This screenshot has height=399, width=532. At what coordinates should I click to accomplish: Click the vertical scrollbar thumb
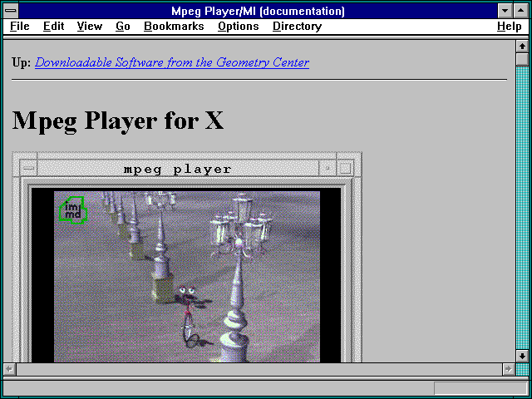(x=522, y=59)
